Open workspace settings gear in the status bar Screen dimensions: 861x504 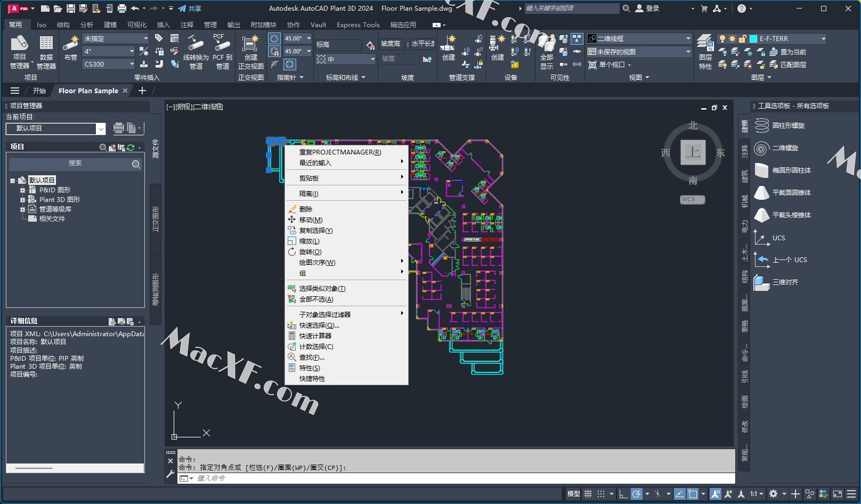(773, 494)
